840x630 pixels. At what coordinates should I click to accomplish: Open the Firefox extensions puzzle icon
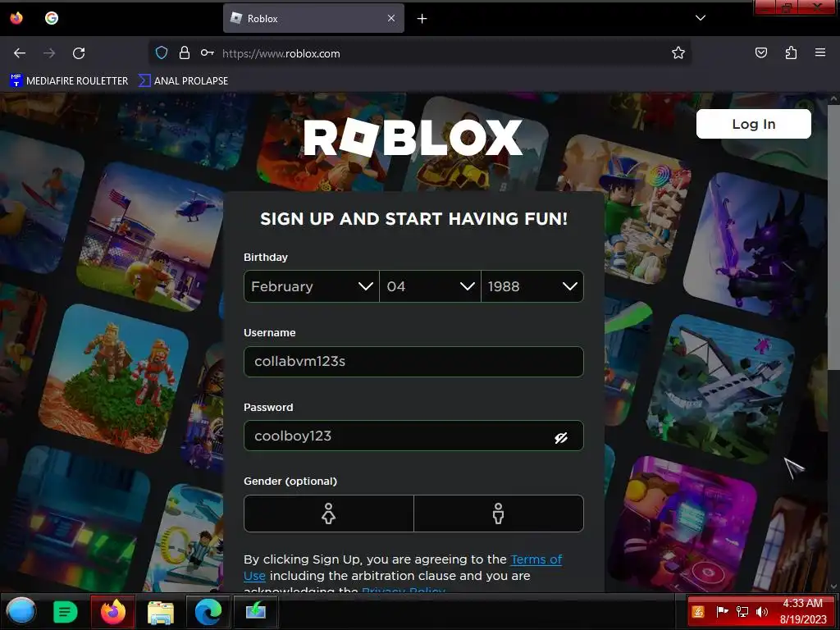(791, 53)
